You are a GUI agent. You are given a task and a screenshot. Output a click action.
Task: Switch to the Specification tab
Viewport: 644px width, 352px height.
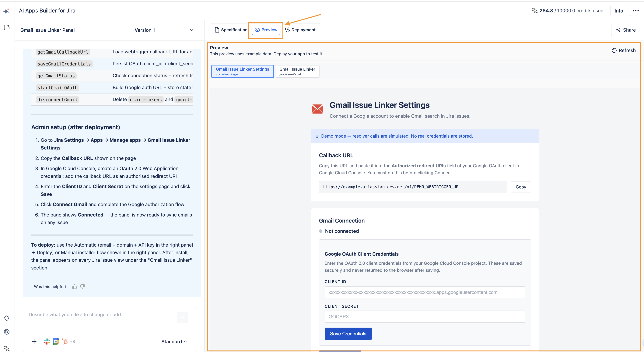(x=231, y=30)
